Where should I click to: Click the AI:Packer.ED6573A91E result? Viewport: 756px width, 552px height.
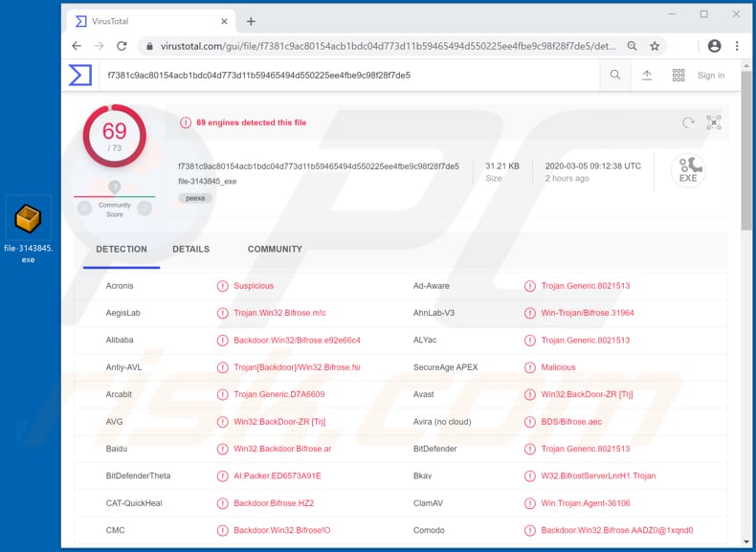278,475
